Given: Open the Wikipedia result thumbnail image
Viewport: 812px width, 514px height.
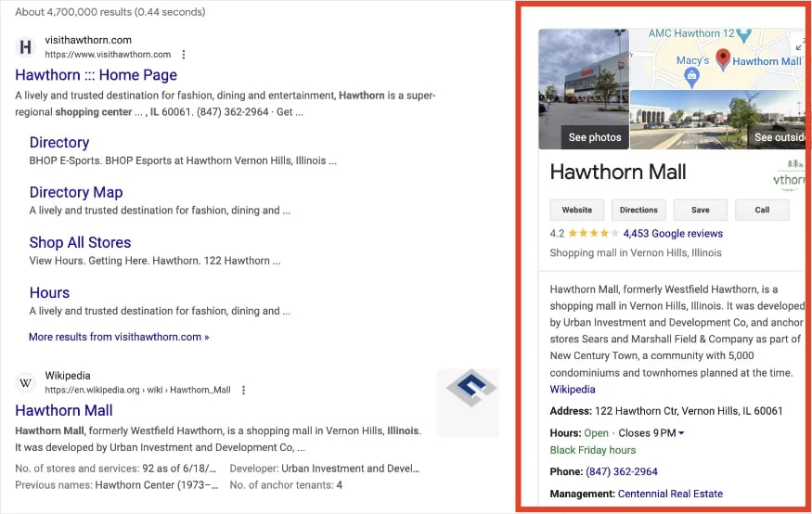Looking at the screenshot, I should coord(468,402).
